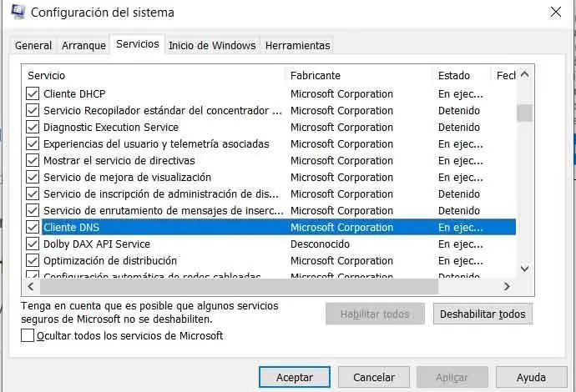This screenshot has height=392, width=576.
Task: Go to the Inicio de Windows tab
Action: [x=212, y=46]
